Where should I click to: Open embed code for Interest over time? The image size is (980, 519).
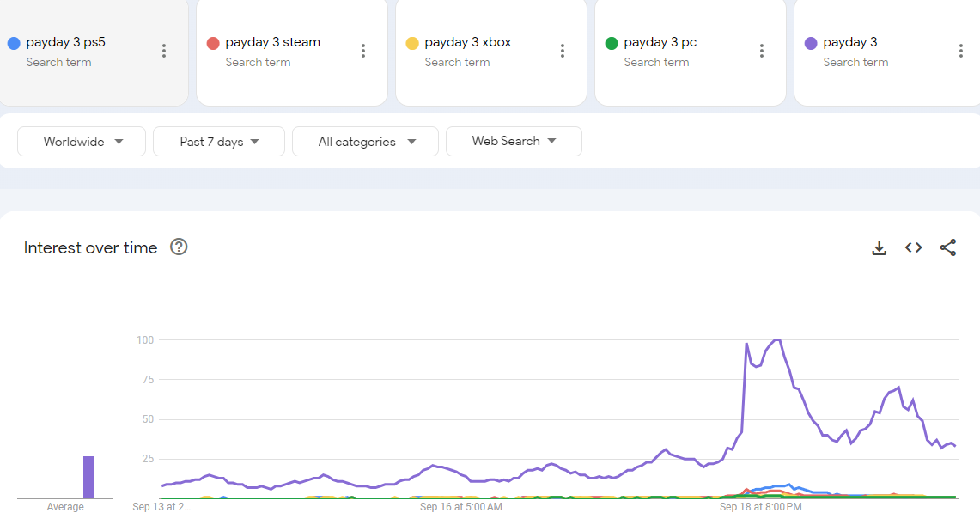coord(914,247)
